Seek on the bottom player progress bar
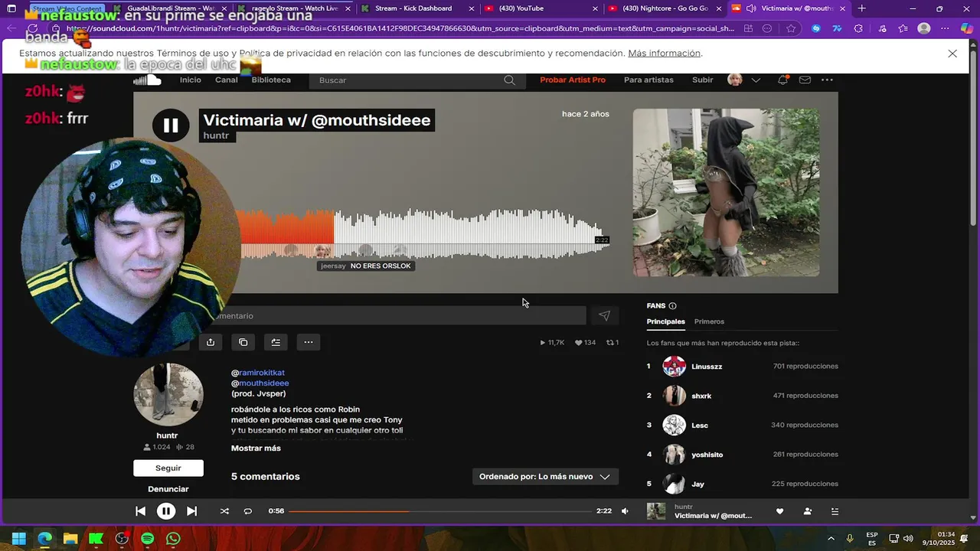This screenshot has height=551, width=980. point(439,511)
